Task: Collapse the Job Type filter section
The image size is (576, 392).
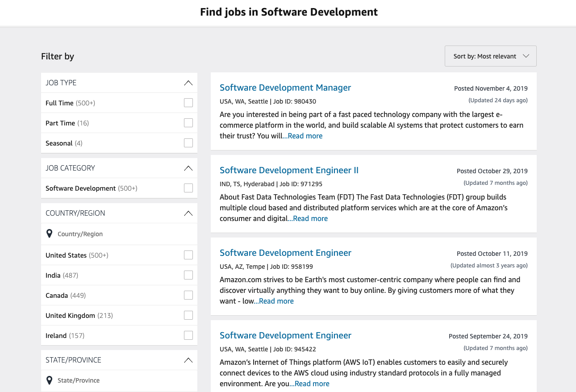Action: tap(188, 83)
